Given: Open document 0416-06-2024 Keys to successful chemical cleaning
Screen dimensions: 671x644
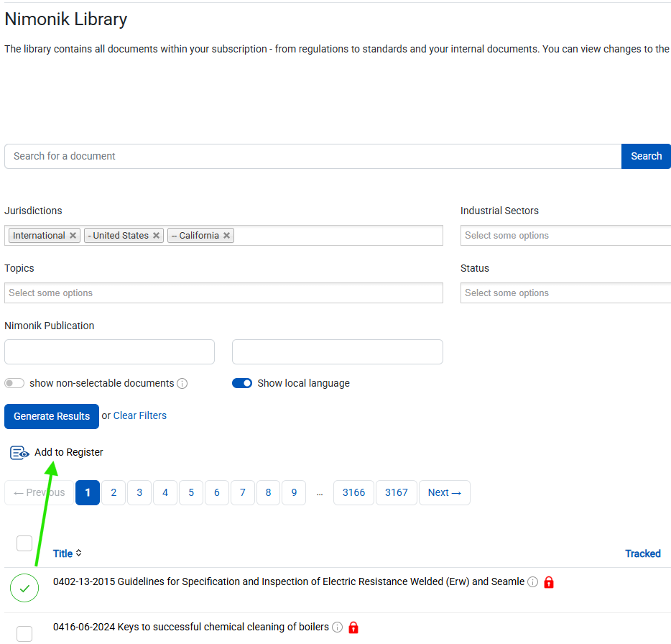Looking at the screenshot, I should click(191, 627).
